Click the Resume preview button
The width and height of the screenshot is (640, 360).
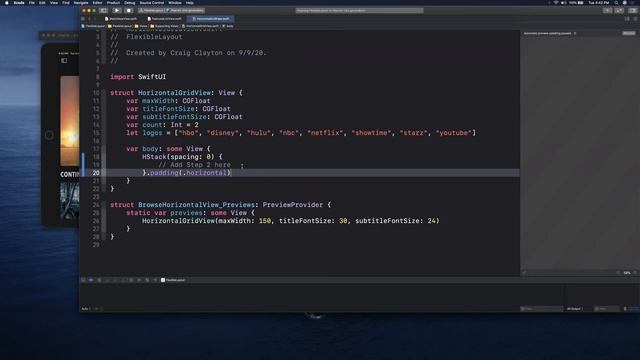(x=629, y=33)
